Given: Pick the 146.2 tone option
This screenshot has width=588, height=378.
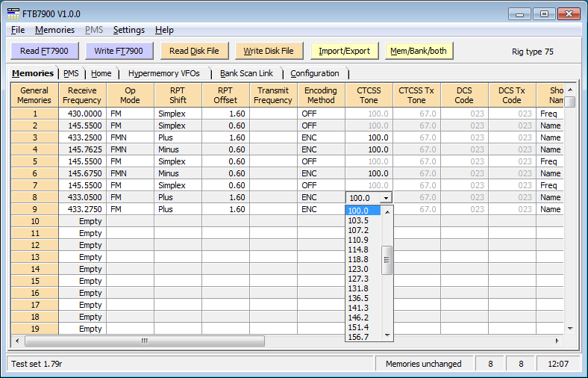Looking at the screenshot, I should click(x=359, y=317).
